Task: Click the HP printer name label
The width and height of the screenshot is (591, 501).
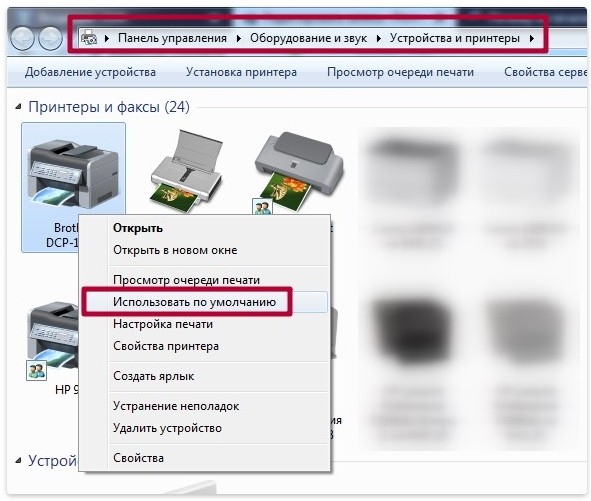Action: point(67,389)
